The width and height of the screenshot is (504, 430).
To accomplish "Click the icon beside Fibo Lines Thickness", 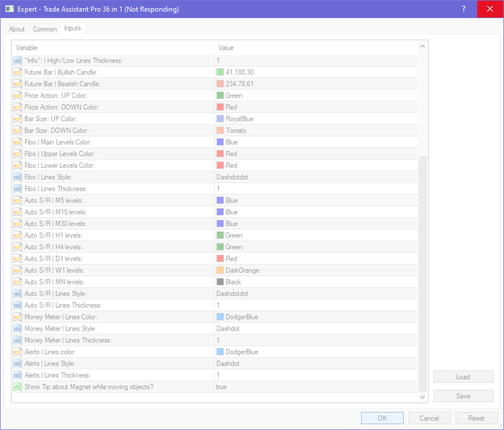I will coord(17,189).
